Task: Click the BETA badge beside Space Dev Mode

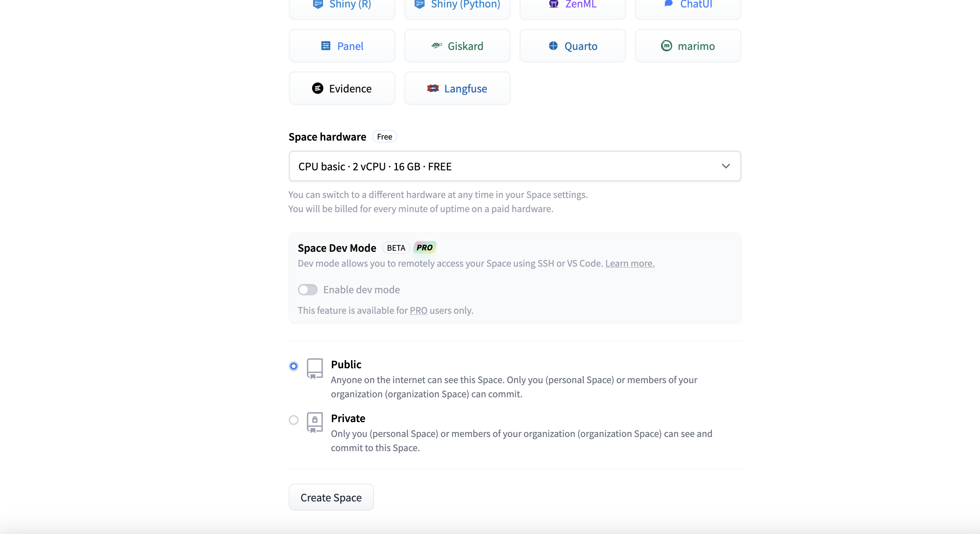Action: 396,248
